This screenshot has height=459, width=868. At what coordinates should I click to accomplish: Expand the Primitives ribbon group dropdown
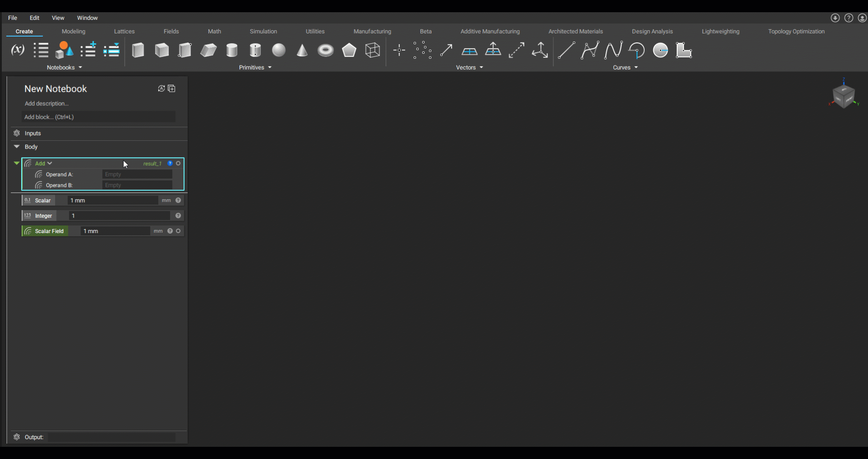pos(270,67)
